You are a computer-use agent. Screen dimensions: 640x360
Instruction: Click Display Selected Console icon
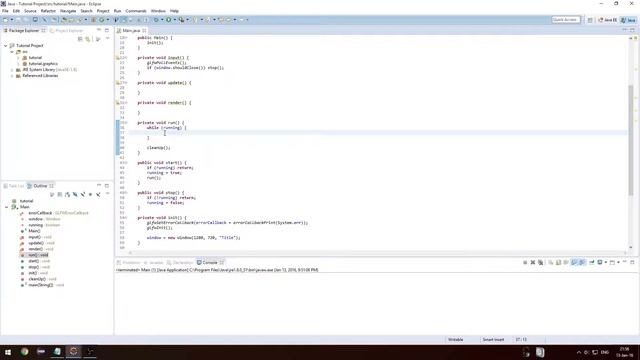coord(600,262)
